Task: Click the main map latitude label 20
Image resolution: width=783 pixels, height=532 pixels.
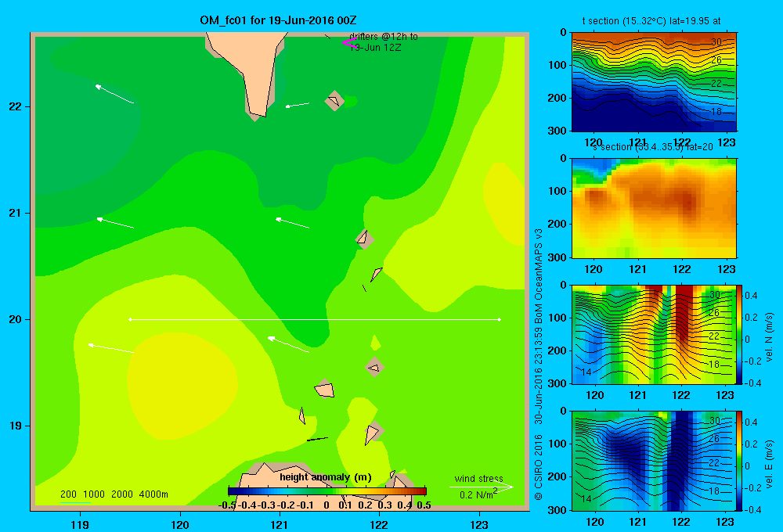Action: coord(16,319)
